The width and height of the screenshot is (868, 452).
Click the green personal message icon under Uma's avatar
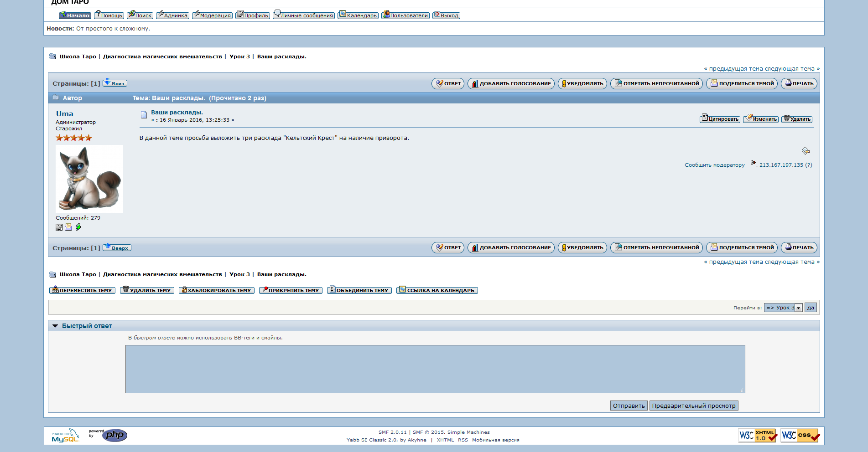coord(78,227)
